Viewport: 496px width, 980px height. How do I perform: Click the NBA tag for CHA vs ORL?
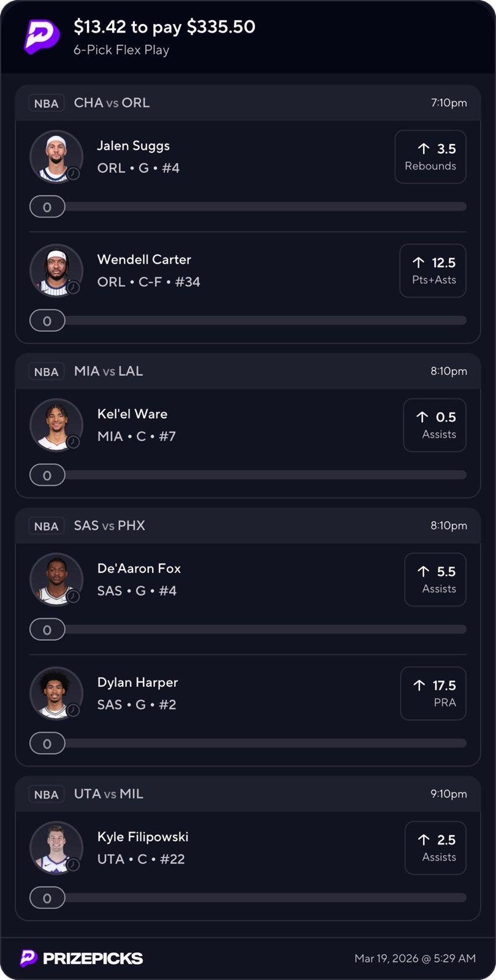47,104
